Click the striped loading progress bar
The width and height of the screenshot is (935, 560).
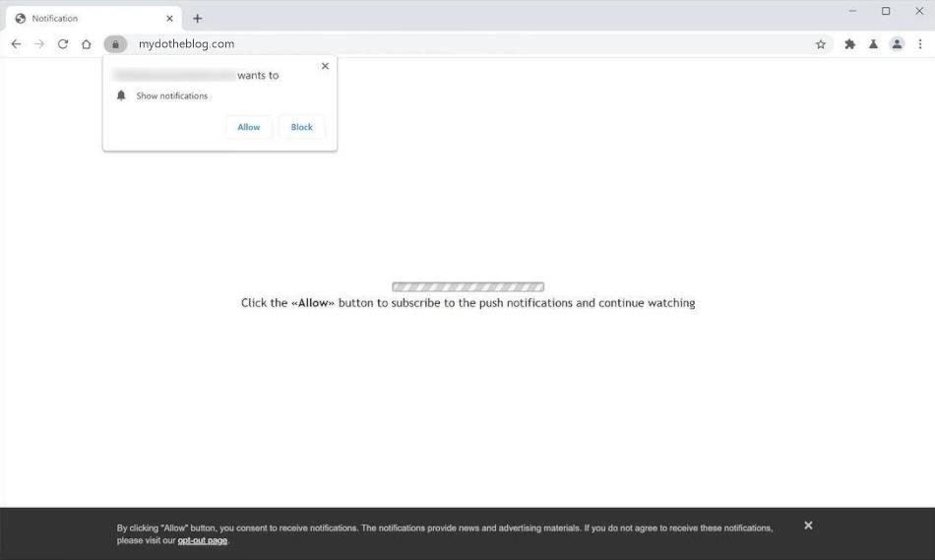coord(467,287)
